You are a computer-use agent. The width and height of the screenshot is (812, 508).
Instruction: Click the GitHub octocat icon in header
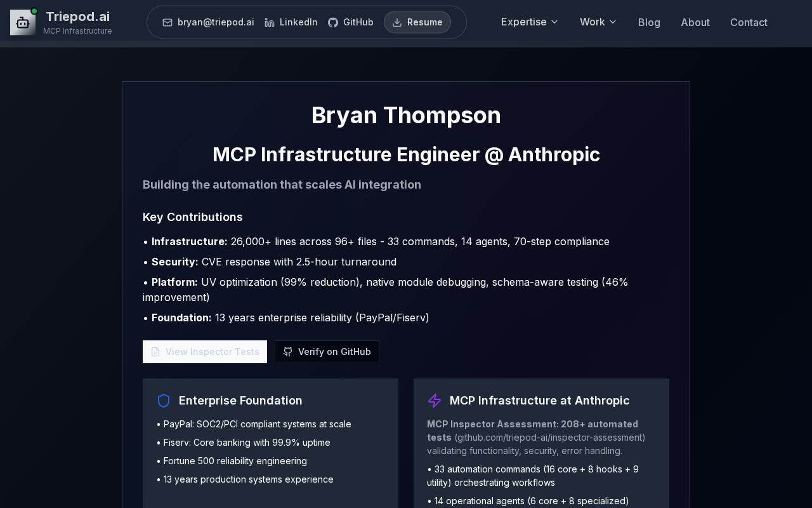[x=333, y=22]
